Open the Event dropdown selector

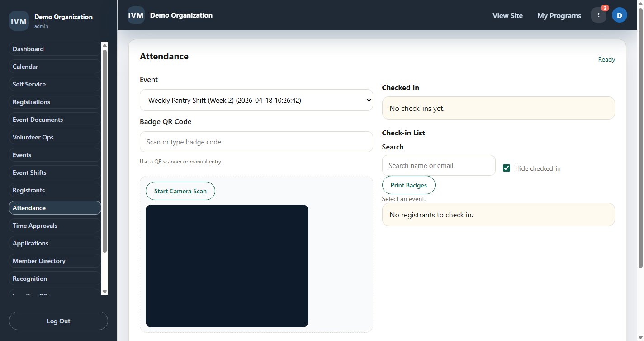pyautogui.click(x=256, y=100)
